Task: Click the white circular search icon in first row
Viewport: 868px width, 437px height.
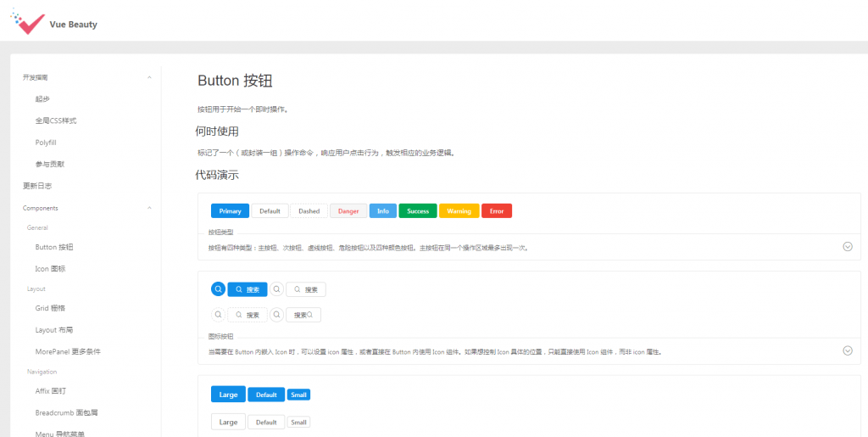Action: 277,289
